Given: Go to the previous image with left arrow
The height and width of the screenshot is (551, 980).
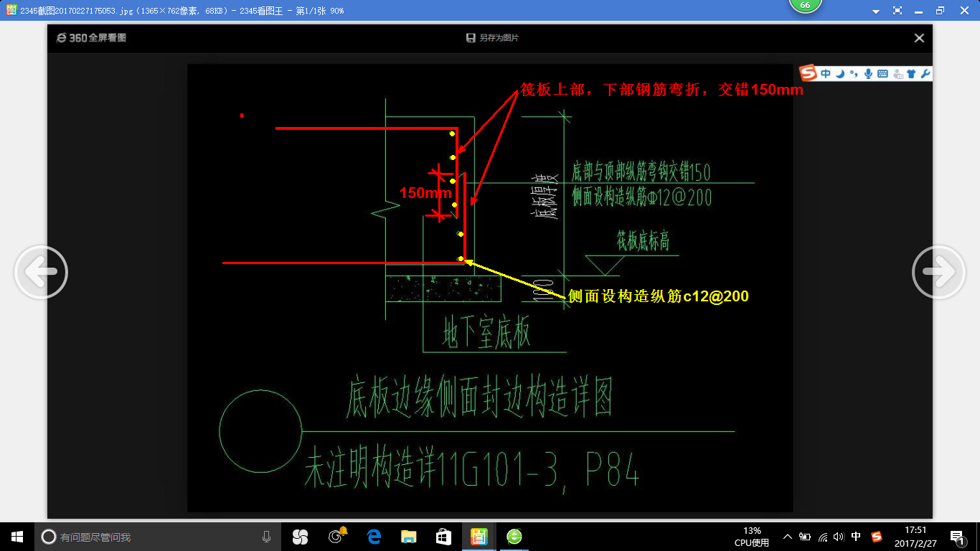Looking at the screenshot, I should 41,272.
